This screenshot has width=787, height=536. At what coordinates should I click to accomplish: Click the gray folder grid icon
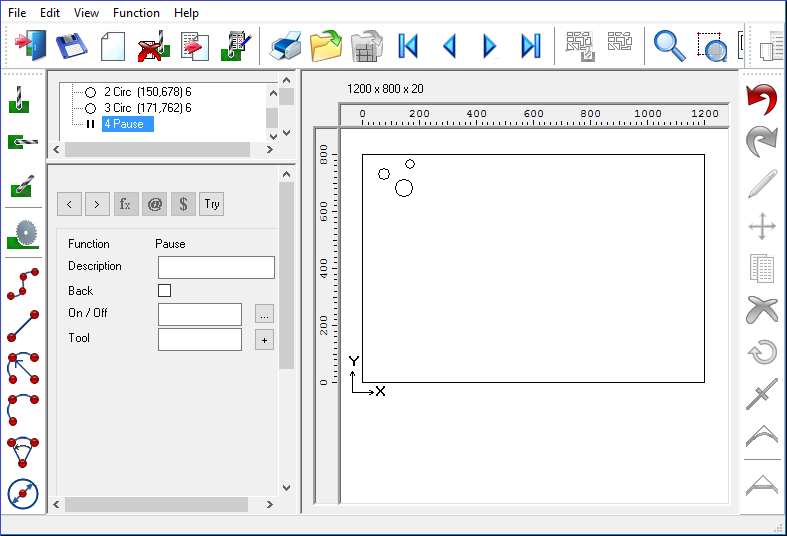(367, 46)
